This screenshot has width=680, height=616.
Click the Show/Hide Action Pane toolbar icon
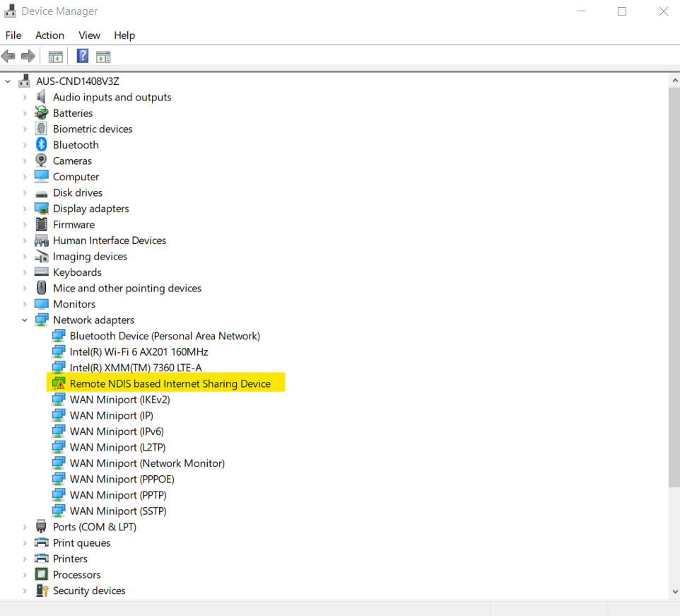pyautogui.click(x=103, y=57)
